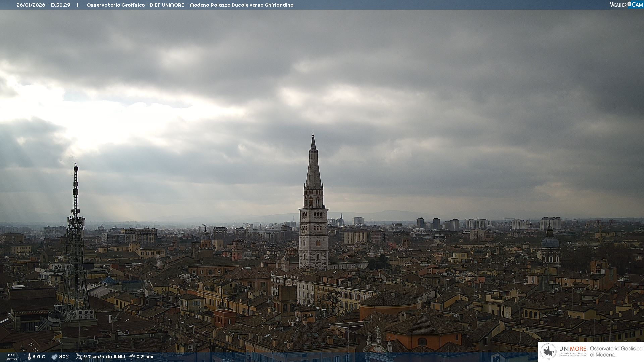The width and height of the screenshot is (644, 362).
Task: Click the Osservatorio Geofisico DIEF UNIMORE title
Action: 190,5
